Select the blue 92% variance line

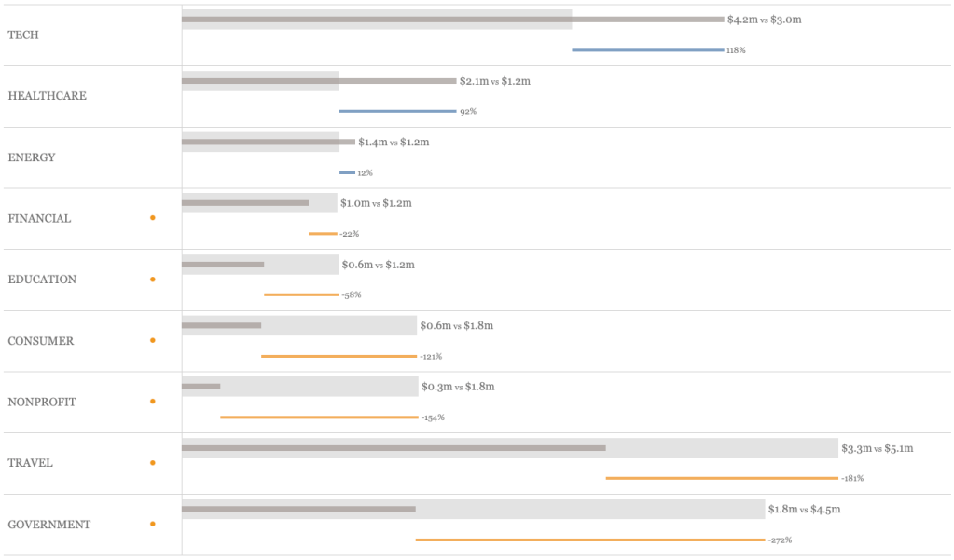pyautogui.click(x=397, y=111)
